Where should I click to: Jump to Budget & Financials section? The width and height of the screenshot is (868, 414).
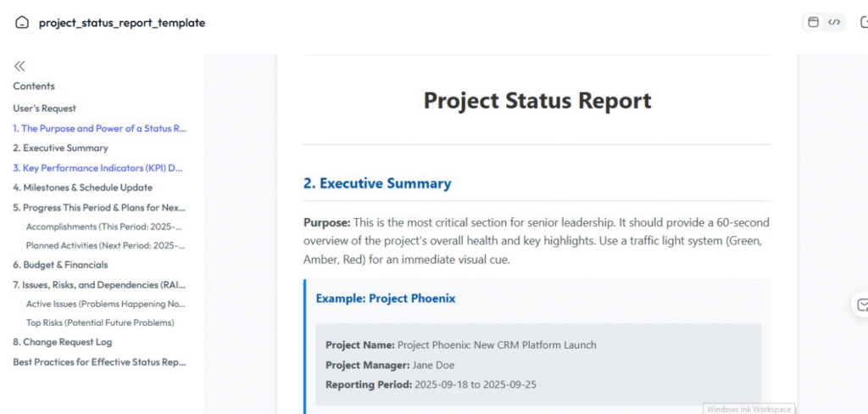[60, 265]
